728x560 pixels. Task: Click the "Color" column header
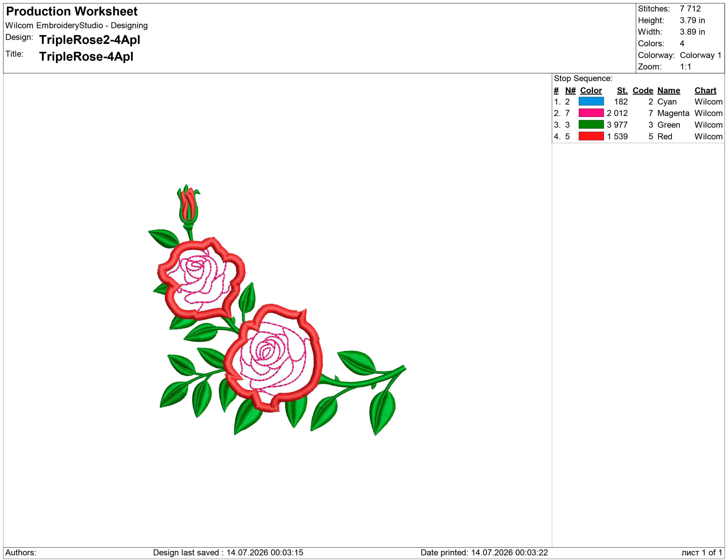tap(591, 91)
